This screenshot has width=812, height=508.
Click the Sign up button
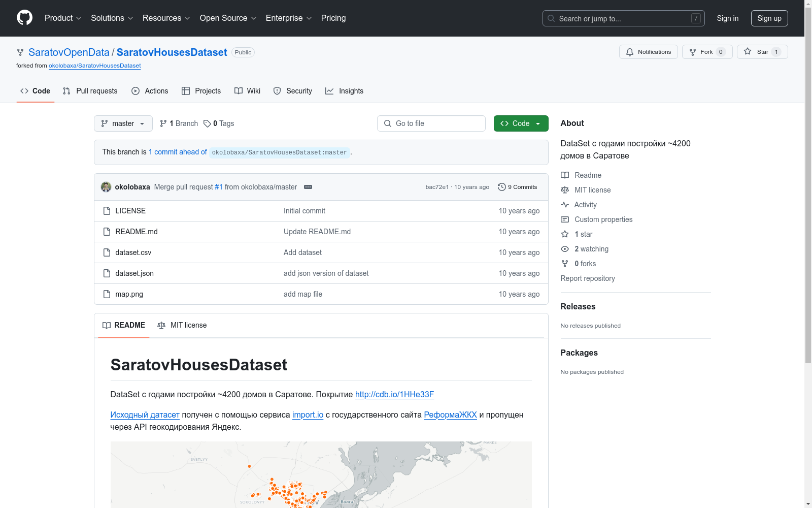[769, 18]
